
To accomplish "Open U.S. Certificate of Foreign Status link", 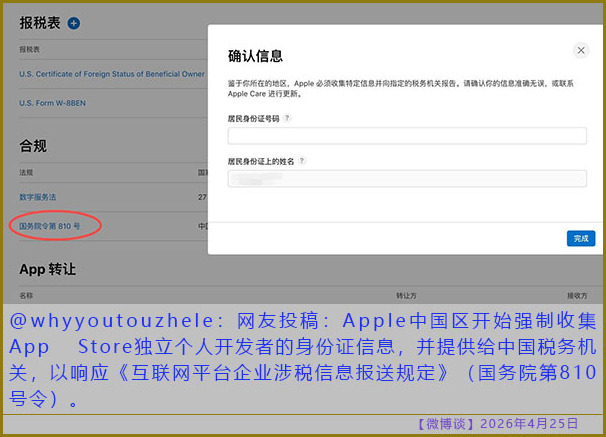I will point(111,74).
